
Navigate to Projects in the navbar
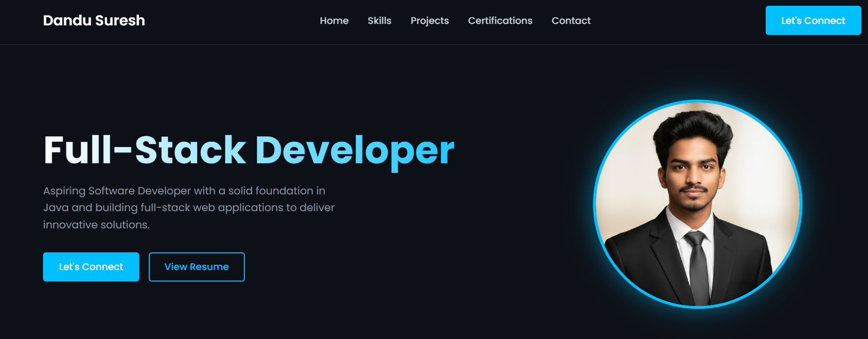click(x=429, y=21)
